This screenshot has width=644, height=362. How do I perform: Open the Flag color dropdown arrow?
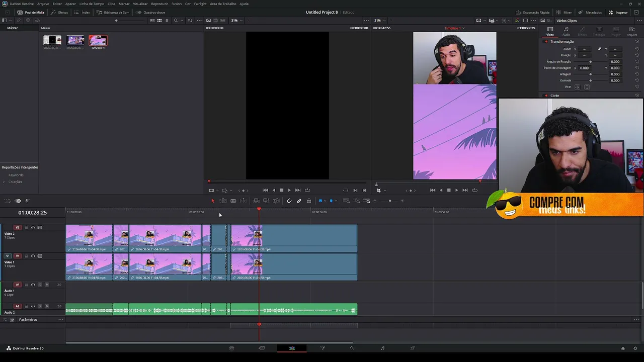(x=325, y=201)
